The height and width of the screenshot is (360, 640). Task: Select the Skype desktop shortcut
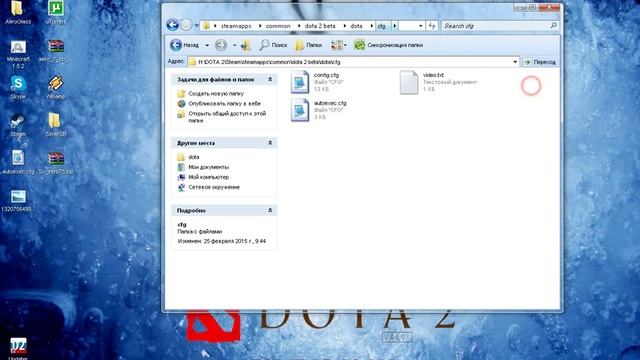(x=18, y=87)
